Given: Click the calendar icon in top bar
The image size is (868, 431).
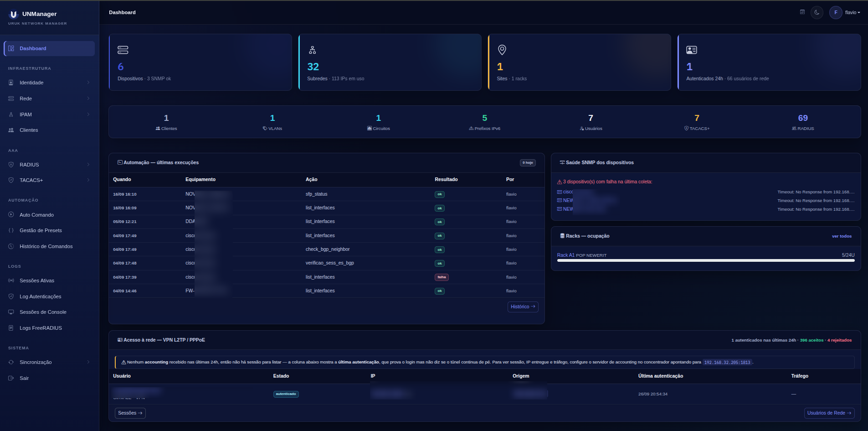Looking at the screenshot, I should click(x=802, y=12).
